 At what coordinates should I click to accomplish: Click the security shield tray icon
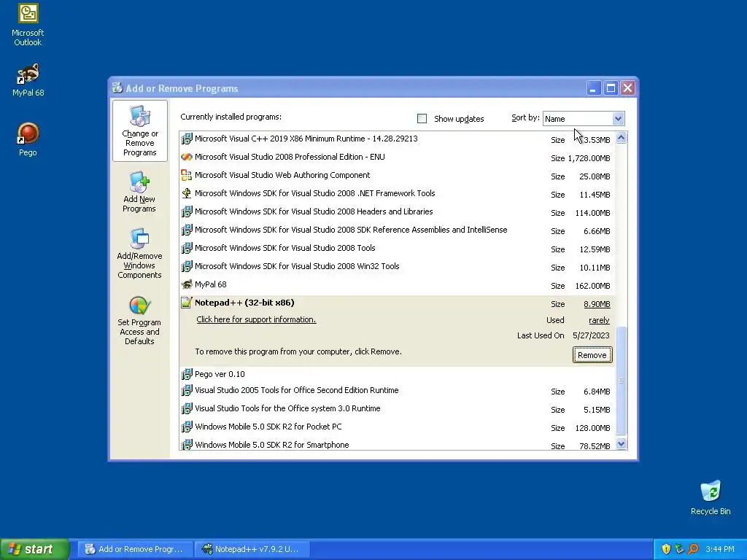click(x=666, y=549)
